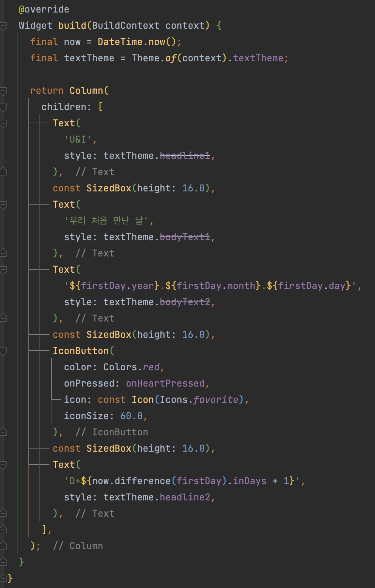Screen dimensions: 375x588
Task: Click the @override annotation
Action: pos(44,9)
